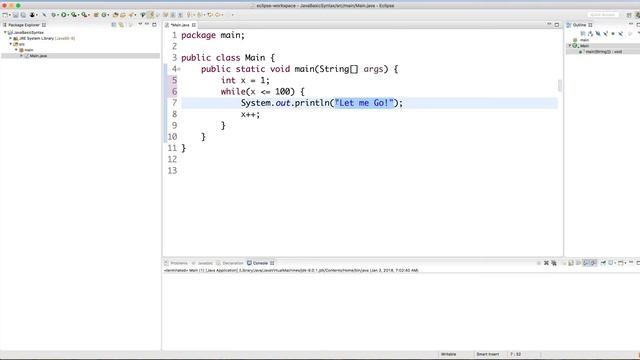Click Pin Console icon

pyautogui.click(x=603, y=263)
